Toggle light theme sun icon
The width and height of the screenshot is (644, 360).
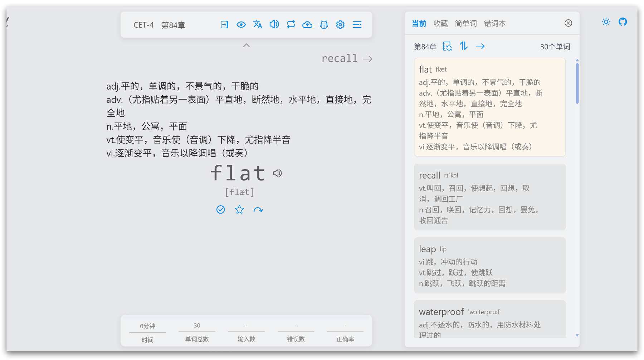(x=606, y=22)
